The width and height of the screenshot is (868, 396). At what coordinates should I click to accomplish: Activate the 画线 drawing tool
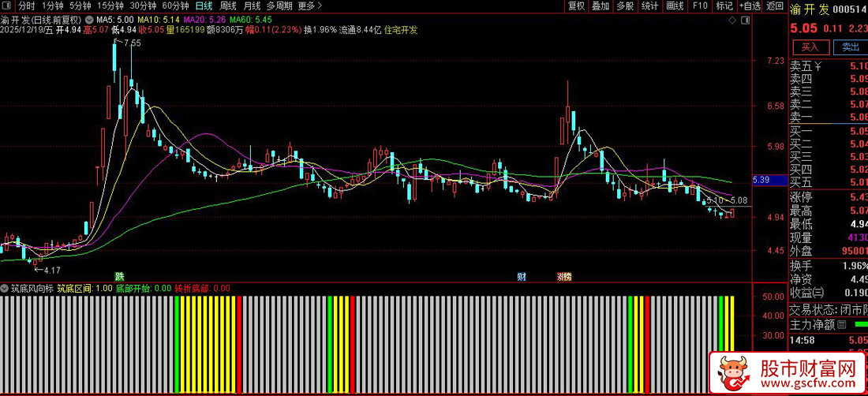click(675, 6)
